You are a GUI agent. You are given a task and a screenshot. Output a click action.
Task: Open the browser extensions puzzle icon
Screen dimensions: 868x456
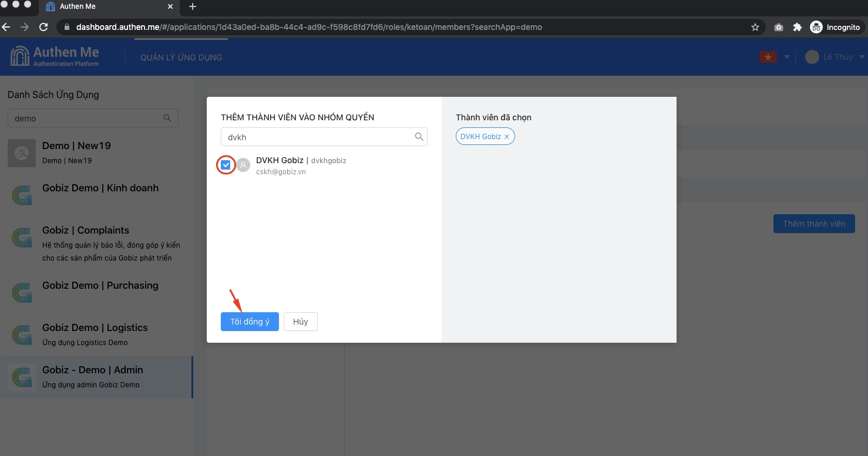coord(797,27)
